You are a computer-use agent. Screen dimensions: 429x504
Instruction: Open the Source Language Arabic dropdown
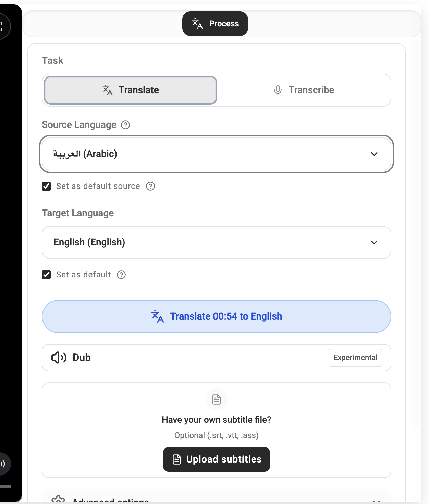click(217, 154)
